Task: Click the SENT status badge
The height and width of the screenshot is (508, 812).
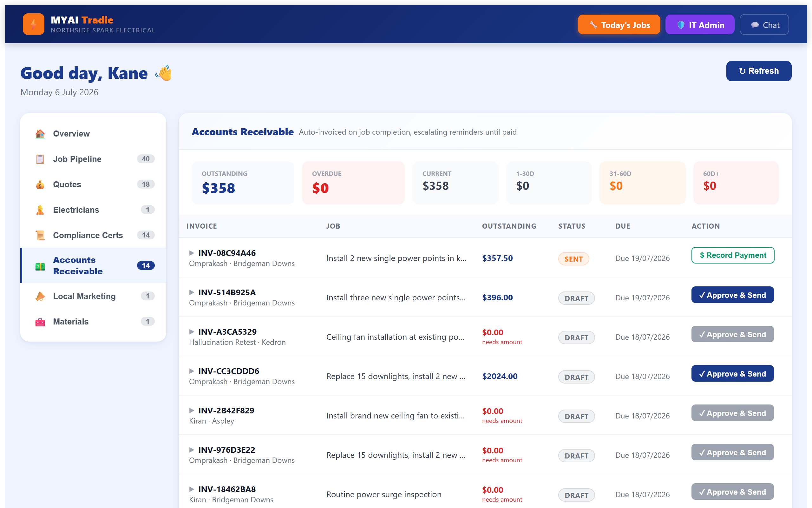Action: [x=573, y=259]
